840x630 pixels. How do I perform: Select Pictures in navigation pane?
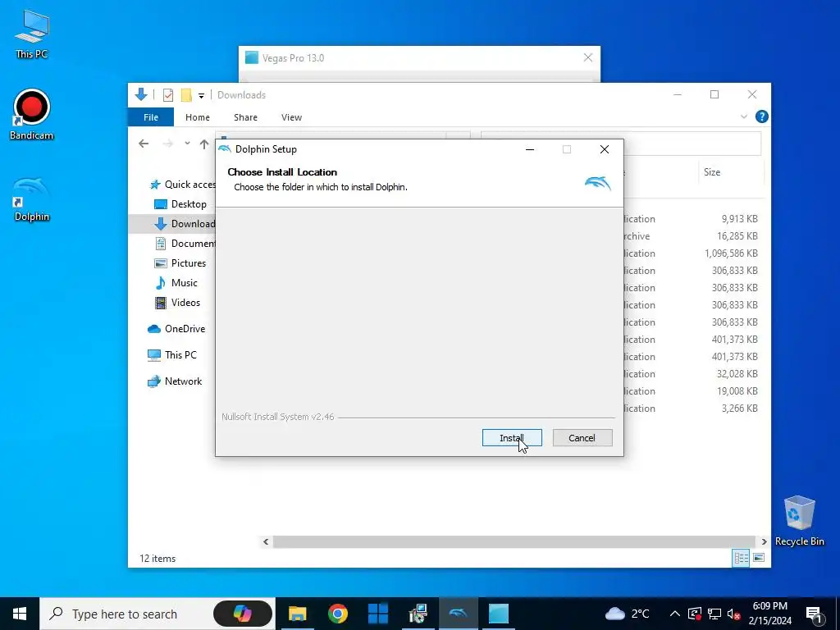coord(180,263)
